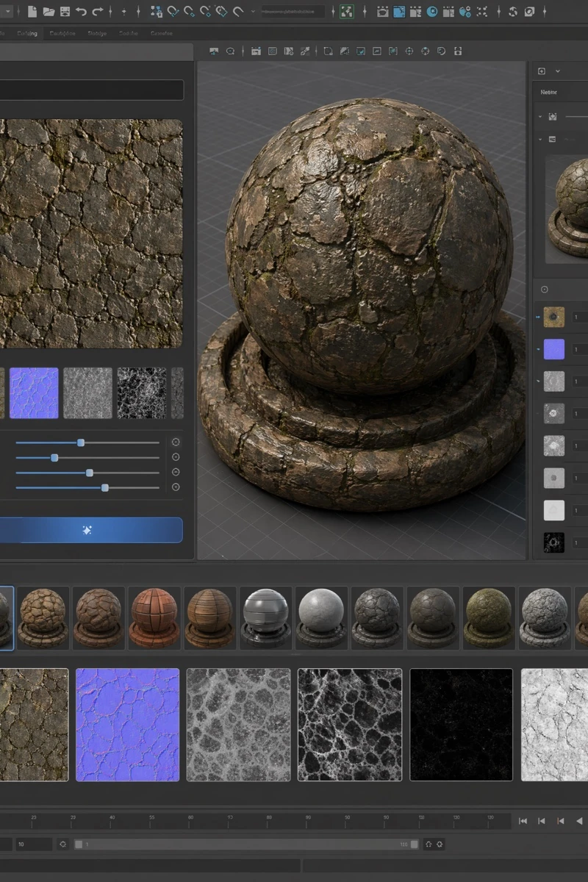Play the timeline backward
Viewport: 588px width, 882px height.
coord(579,821)
